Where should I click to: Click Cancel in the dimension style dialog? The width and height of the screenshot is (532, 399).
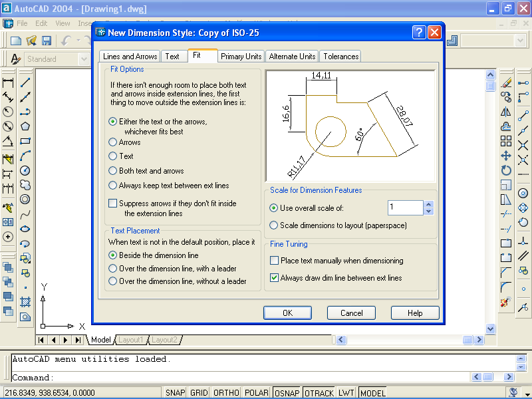(x=351, y=313)
